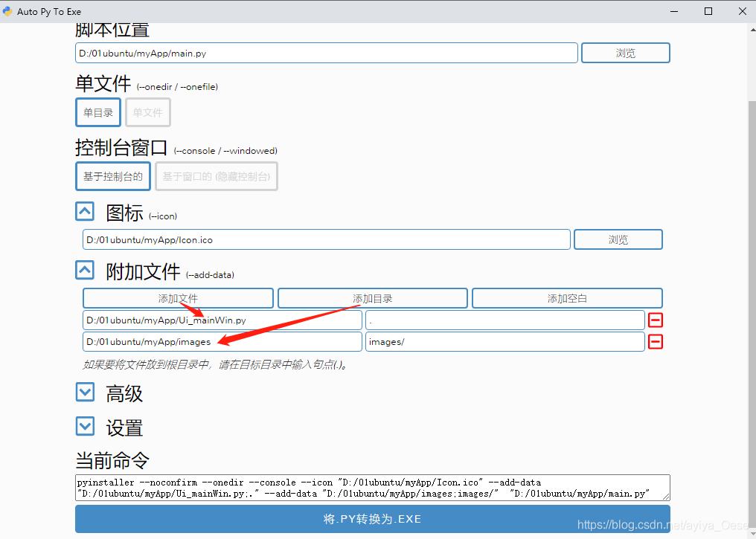
Task: Click the current pyinstaller command text box
Action: pyautogui.click(x=372, y=488)
